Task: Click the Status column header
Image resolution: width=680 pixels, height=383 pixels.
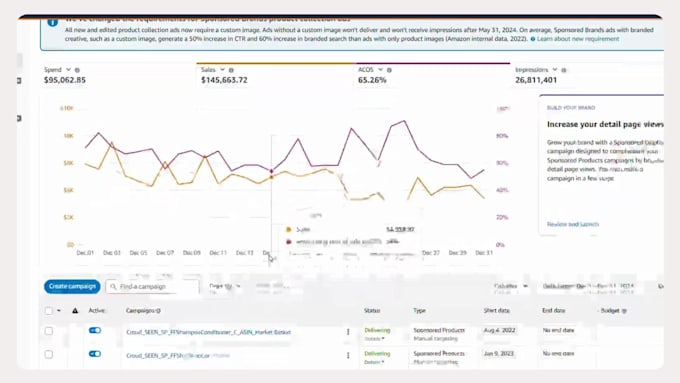Action: click(372, 311)
